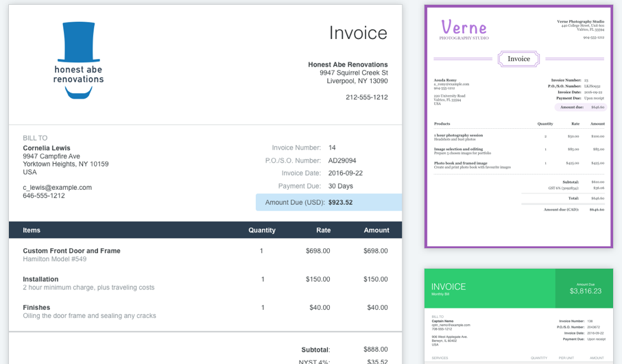
Task: Click the company phone 212-555-1212
Action: pyautogui.click(x=366, y=97)
